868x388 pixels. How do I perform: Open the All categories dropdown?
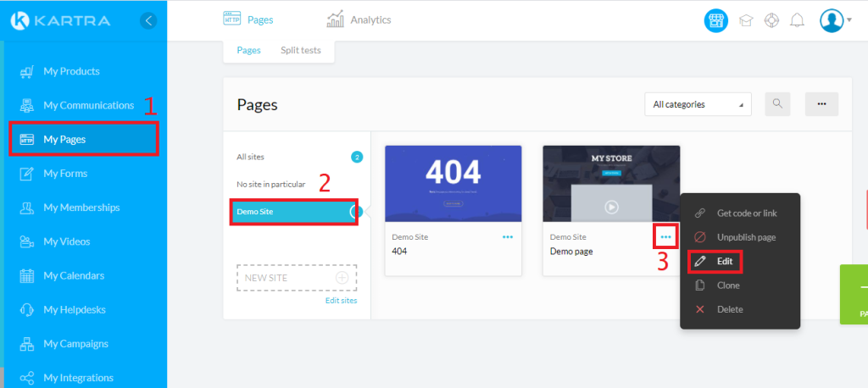[697, 104]
